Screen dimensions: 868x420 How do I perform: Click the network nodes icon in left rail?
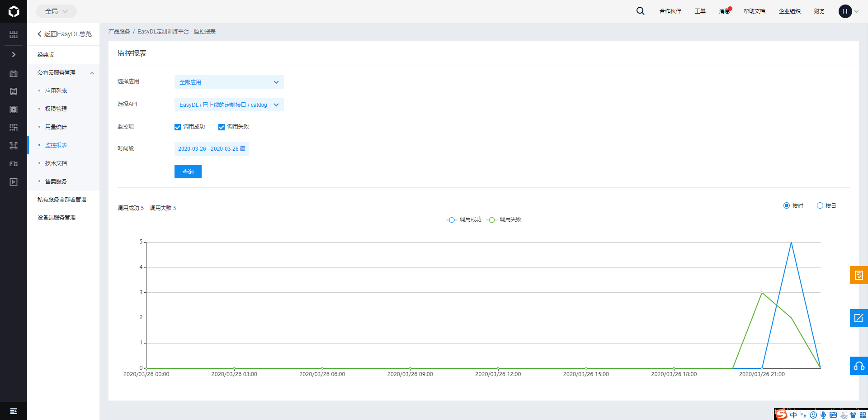click(14, 146)
